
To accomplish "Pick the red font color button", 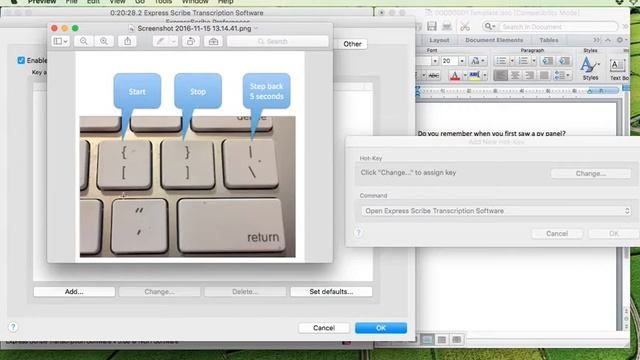I will point(455,76).
